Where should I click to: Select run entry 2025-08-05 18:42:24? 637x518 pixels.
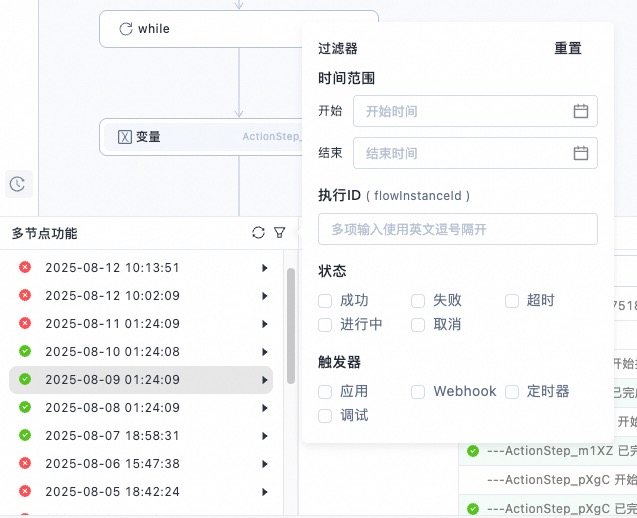coord(141,492)
